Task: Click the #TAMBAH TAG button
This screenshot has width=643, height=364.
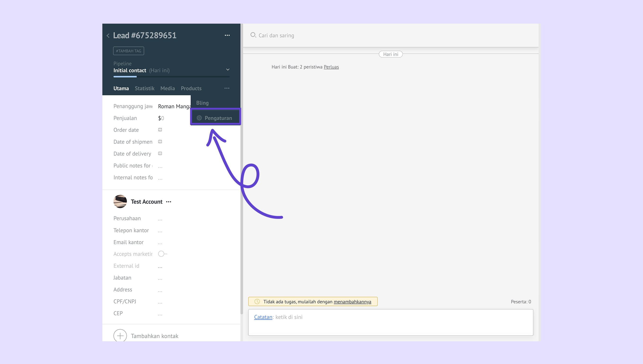Action: [x=129, y=51]
